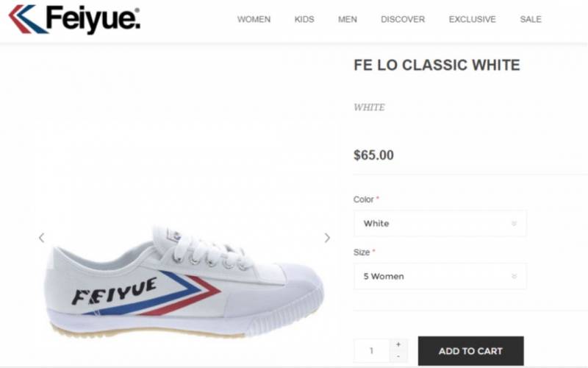Go to the SALE section

[x=531, y=19]
